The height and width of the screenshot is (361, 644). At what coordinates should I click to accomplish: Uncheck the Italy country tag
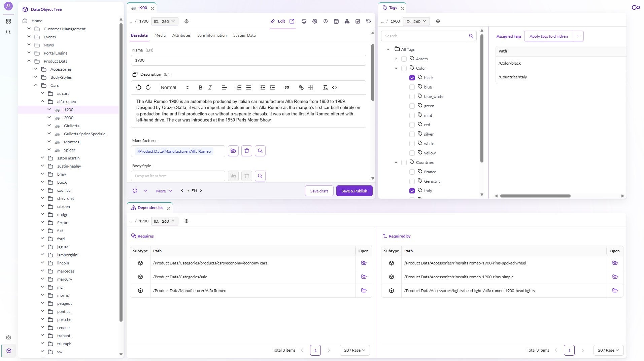coord(412,191)
